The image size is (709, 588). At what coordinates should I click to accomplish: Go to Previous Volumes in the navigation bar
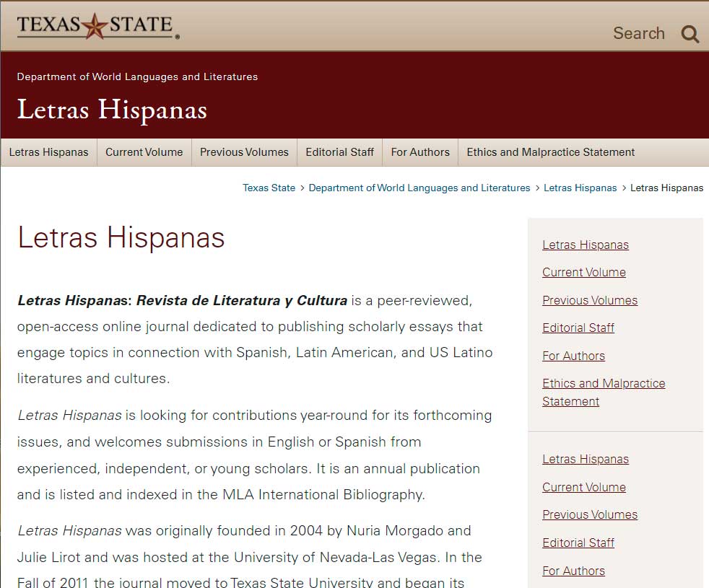(x=244, y=152)
